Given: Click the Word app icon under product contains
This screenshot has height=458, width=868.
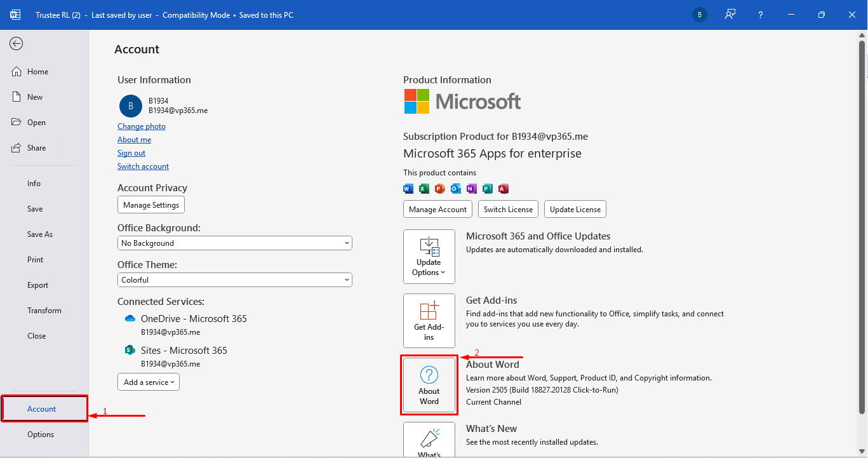Looking at the screenshot, I should coord(408,189).
